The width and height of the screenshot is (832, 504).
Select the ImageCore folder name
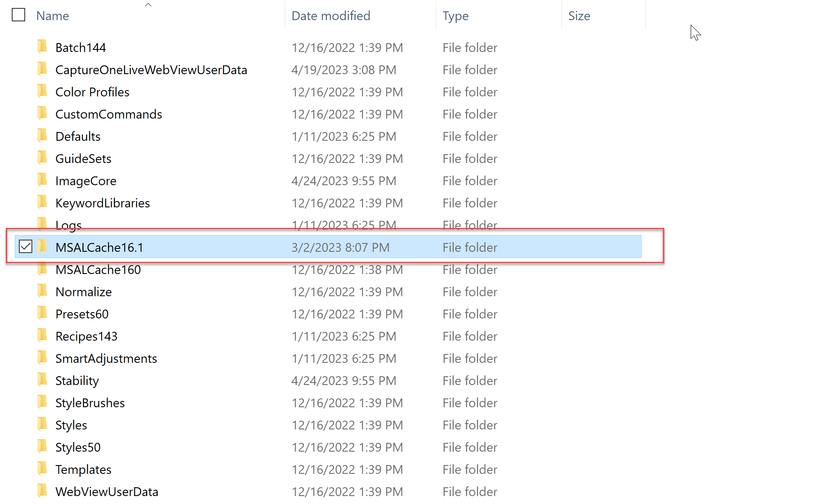86,181
